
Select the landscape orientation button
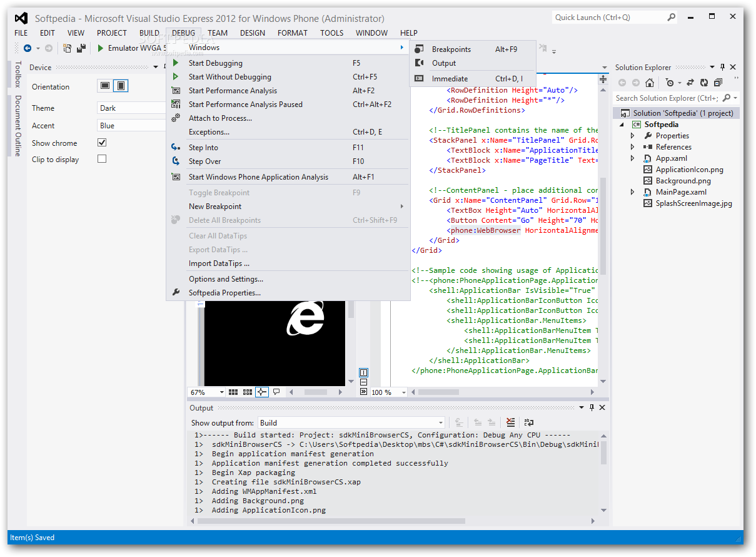105,86
